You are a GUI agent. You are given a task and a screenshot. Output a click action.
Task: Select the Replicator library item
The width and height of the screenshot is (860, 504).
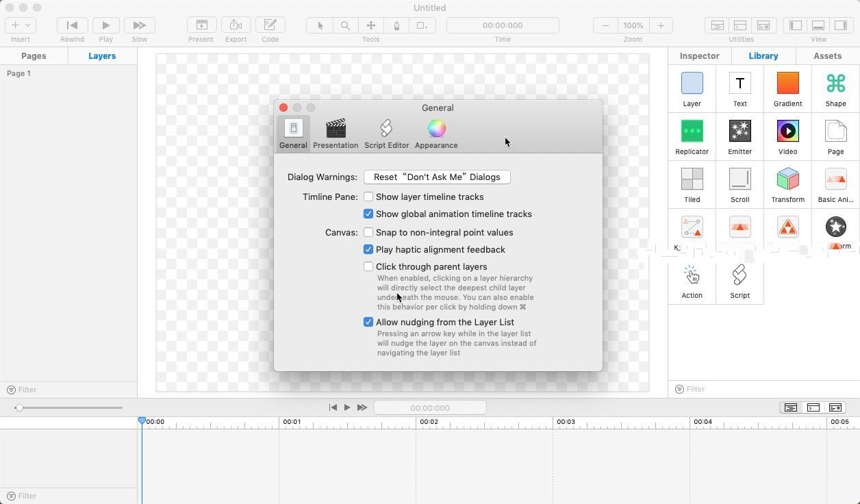click(692, 137)
